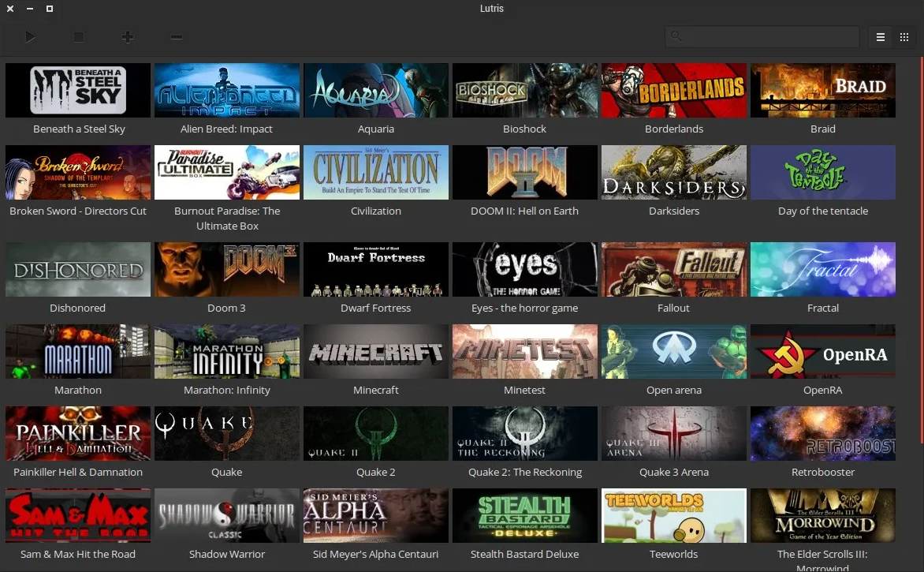Screen dimensions: 924x572
Task: Select the Dwarf Fortress banner
Action: coord(376,270)
